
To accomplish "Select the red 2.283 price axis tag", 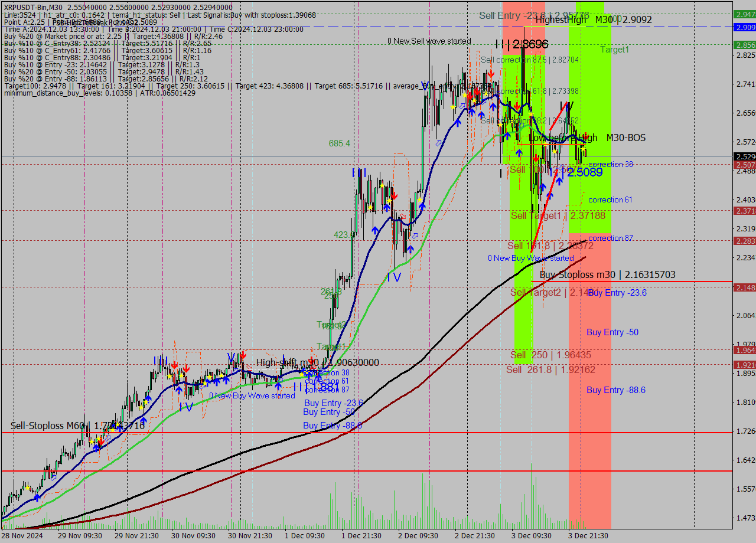I will pos(744,241).
